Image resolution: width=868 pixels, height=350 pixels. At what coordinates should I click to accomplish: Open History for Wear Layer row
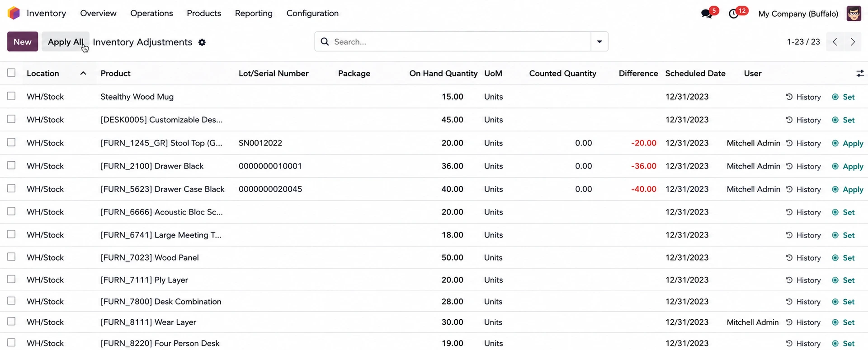(803, 322)
